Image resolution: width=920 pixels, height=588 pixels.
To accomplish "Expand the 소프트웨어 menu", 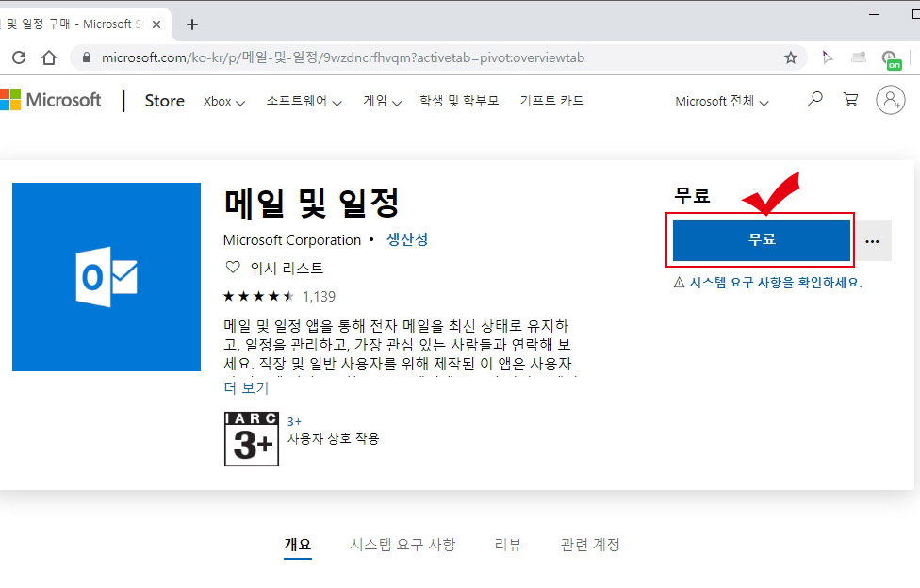I will 304,101.
